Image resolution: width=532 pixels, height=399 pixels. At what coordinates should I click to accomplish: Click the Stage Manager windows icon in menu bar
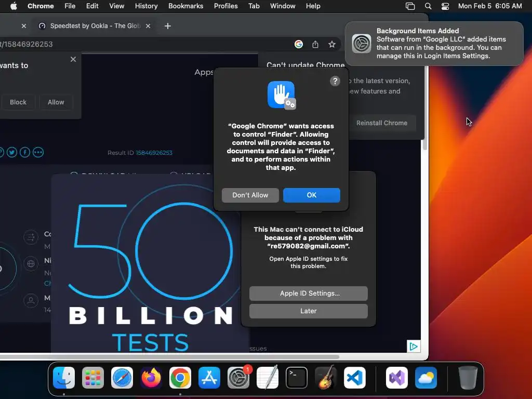coord(410,6)
